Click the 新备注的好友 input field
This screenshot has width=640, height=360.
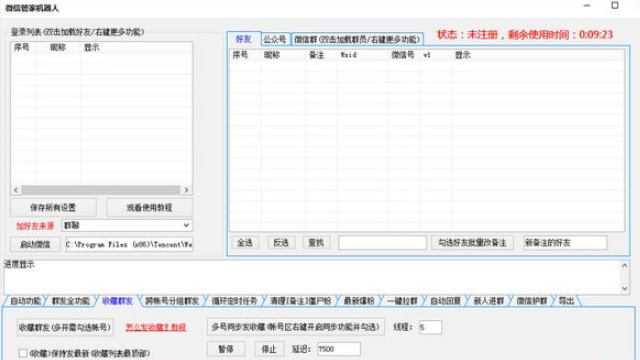click(x=565, y=243)
